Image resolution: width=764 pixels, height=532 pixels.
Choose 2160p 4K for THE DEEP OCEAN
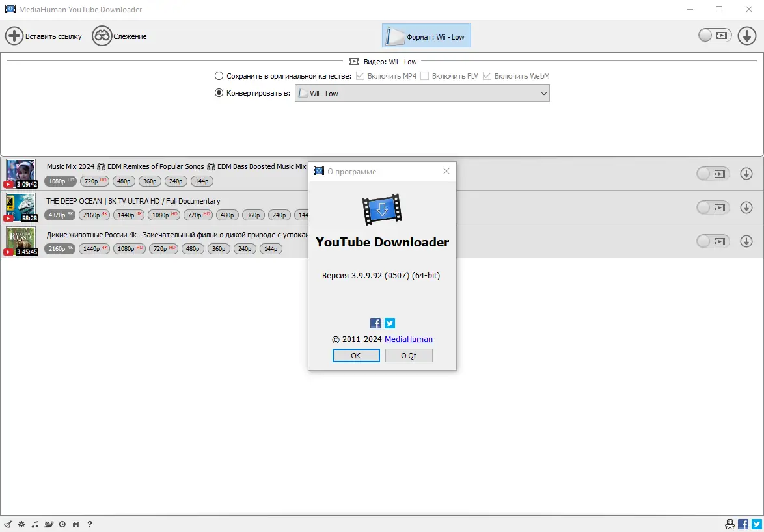pos(94,215)
